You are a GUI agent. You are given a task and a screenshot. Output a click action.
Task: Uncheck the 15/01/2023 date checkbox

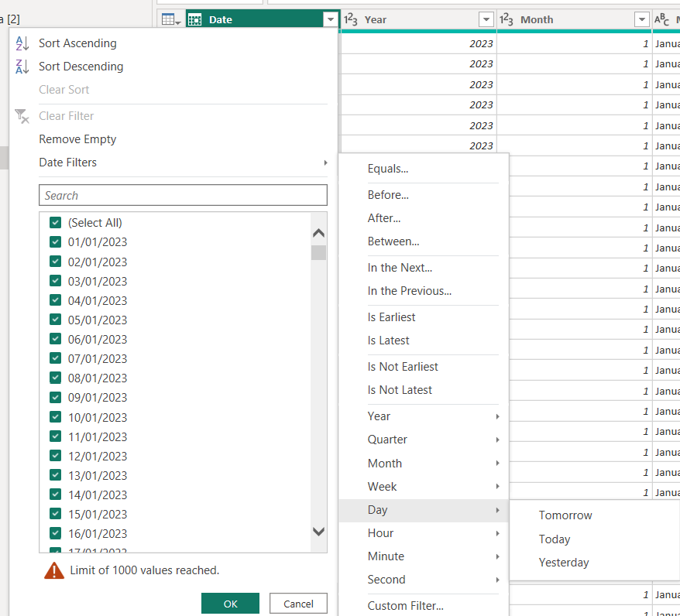[x=56, y=514]
